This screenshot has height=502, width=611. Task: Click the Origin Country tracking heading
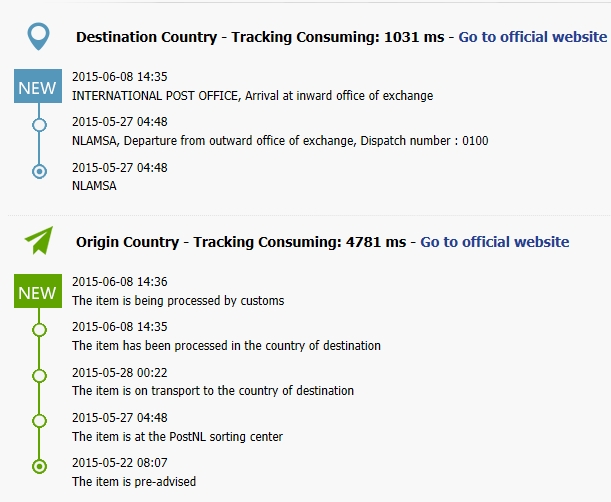[241, 242]
